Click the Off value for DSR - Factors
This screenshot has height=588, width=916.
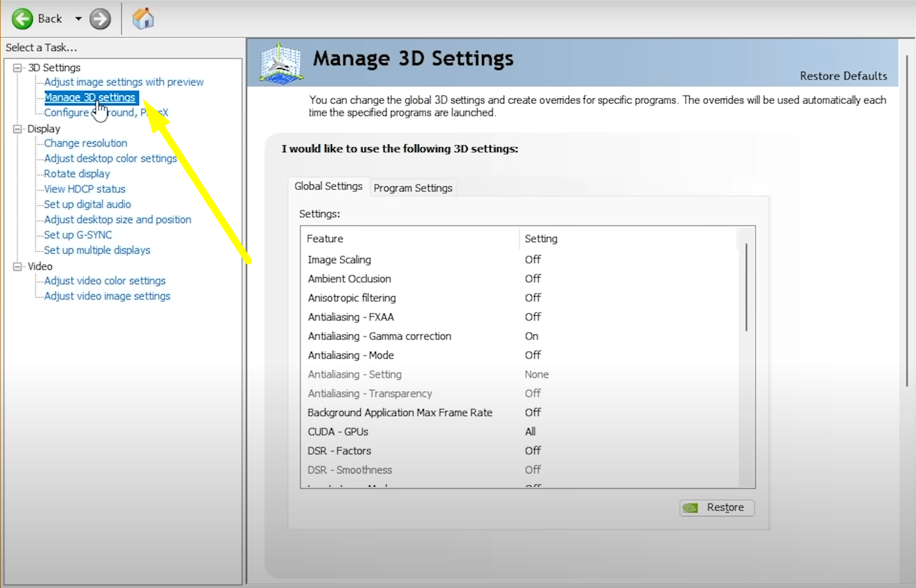tap(533, 451)
